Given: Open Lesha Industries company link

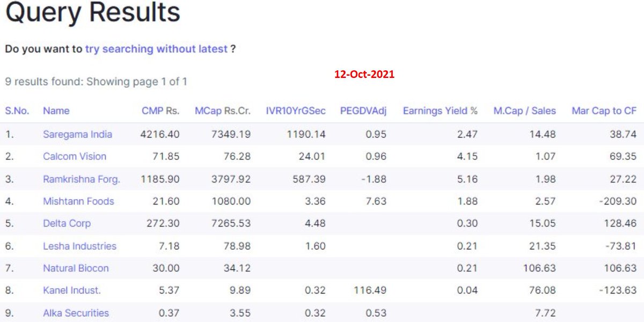Looking at the screenshot, I should coord(79,246).
